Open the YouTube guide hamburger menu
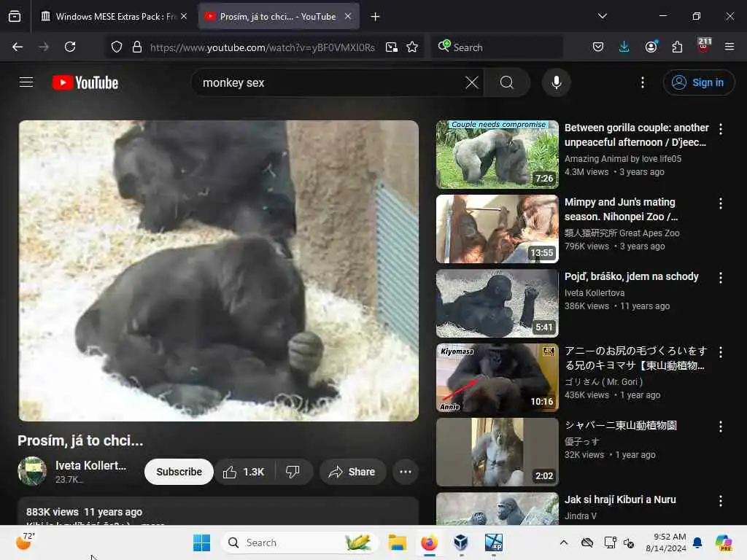Image resolution: width=747 pixels, height=560 pixels. click(26, 82)
